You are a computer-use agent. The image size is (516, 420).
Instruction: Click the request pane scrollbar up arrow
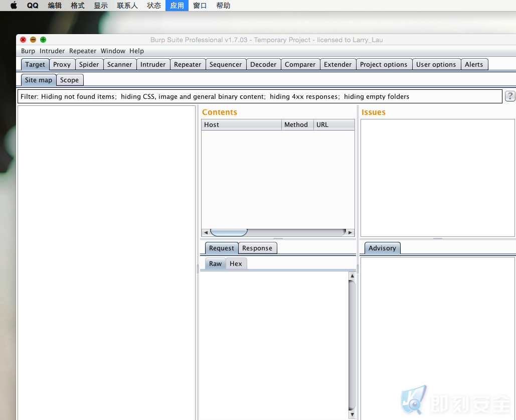352,275
